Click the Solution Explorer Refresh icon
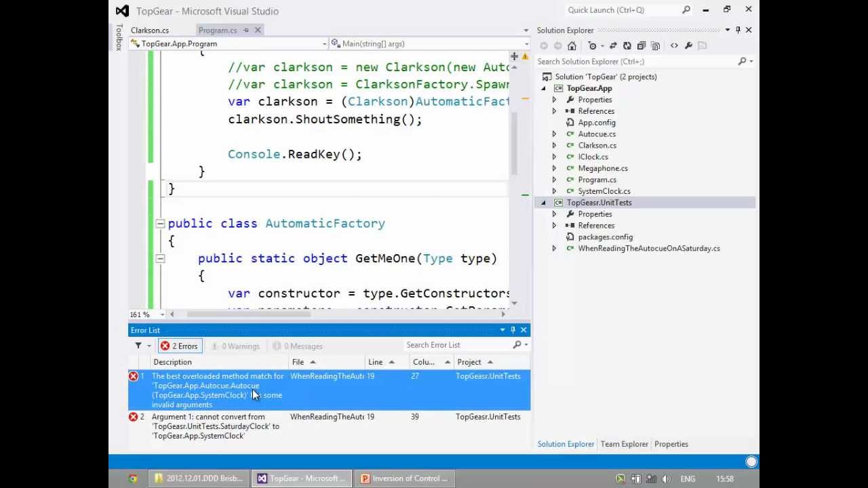 (627, 45)
